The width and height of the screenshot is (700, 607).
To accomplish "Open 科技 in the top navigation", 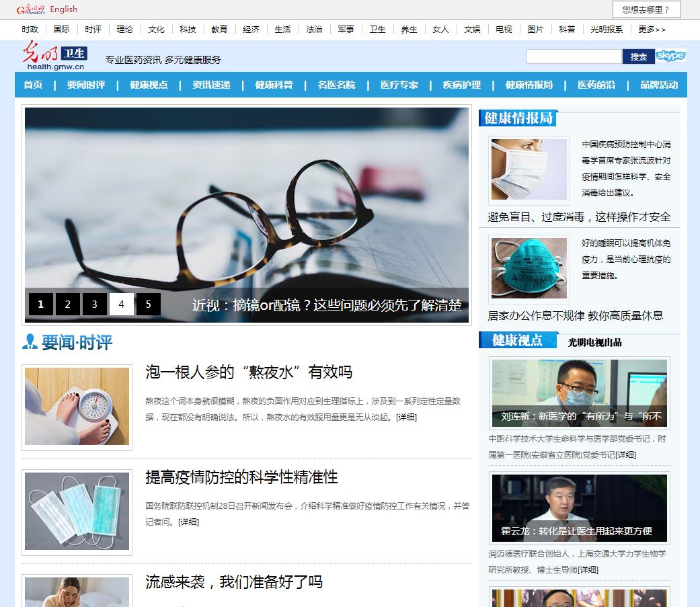I will 188,30.
